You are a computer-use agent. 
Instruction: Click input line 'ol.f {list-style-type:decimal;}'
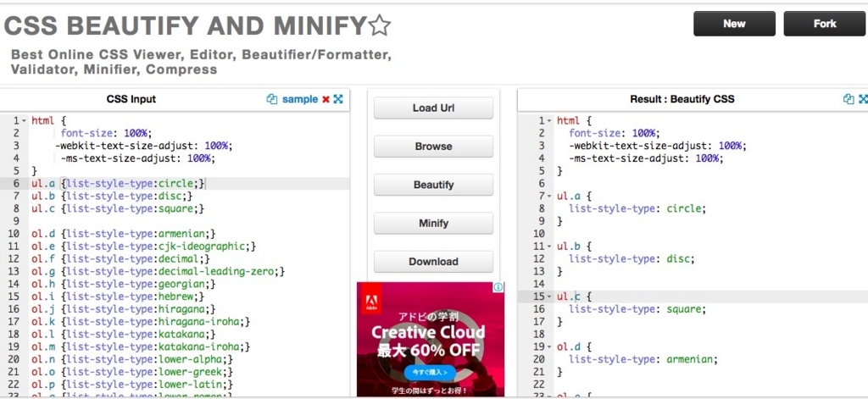pyautogui.click(x=120, y=259)
